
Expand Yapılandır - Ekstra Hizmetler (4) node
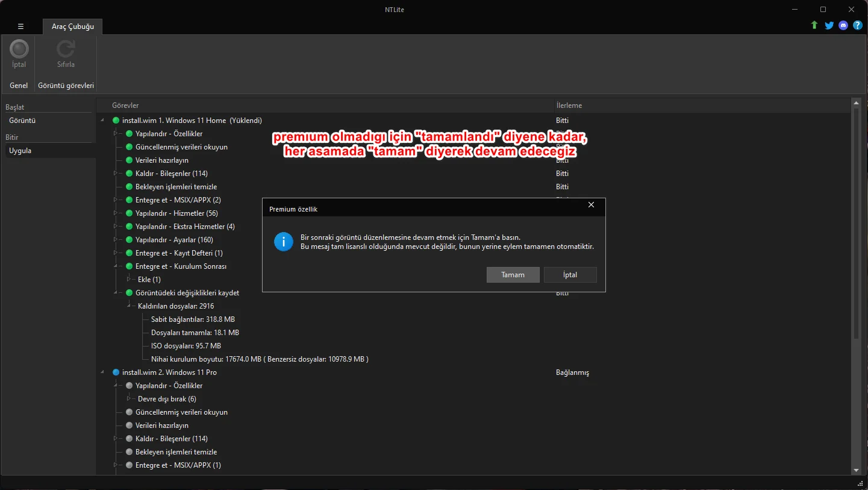click(116, 227)
